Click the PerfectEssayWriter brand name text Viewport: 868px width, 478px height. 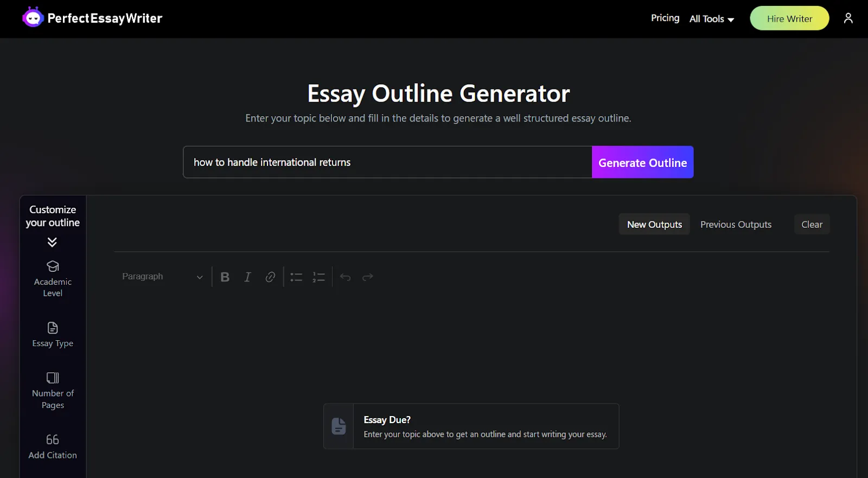pyautogui.click(x=105, y=18)
